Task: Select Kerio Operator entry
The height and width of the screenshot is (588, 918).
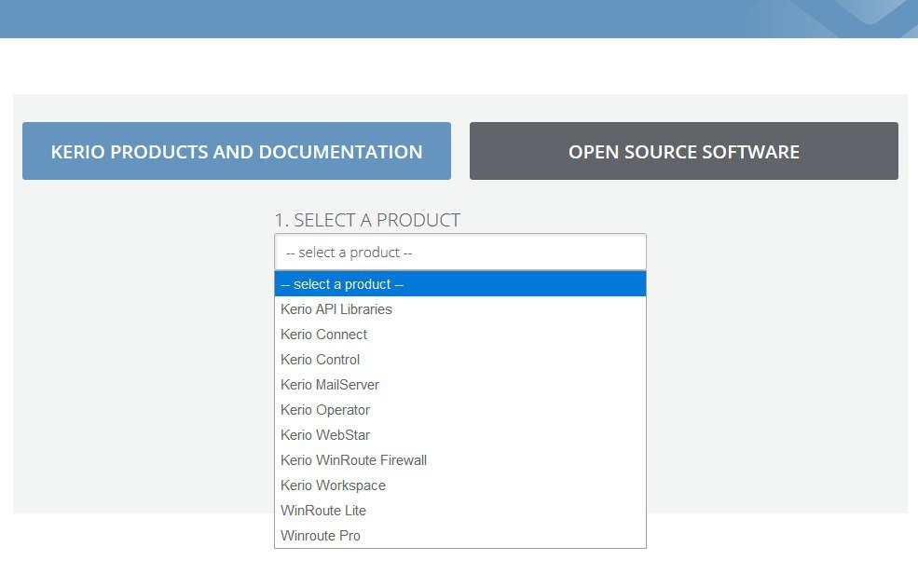Action: [x=460, y=410]
